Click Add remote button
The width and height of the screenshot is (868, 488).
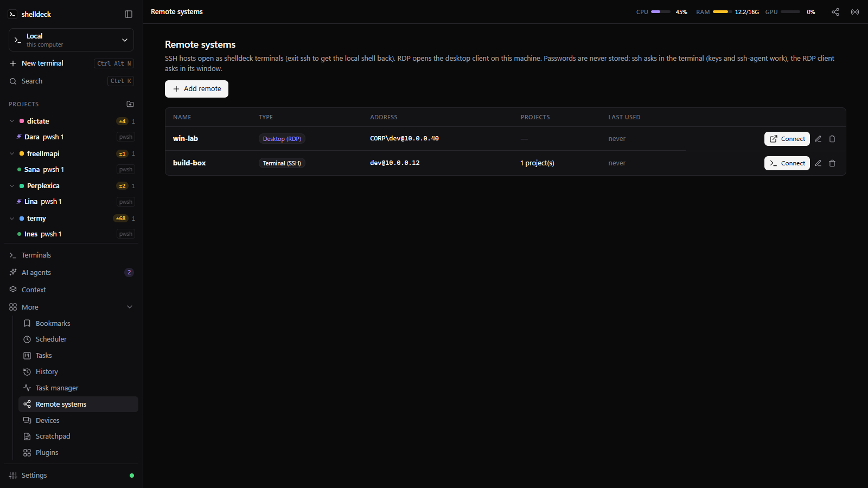coord(196,89)
